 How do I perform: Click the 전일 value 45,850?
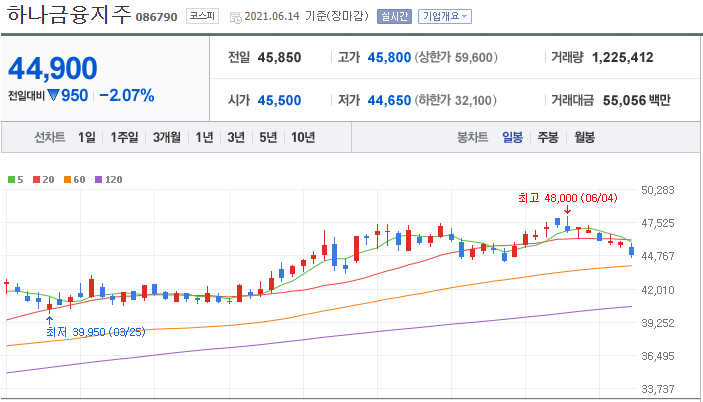(279, 57)
